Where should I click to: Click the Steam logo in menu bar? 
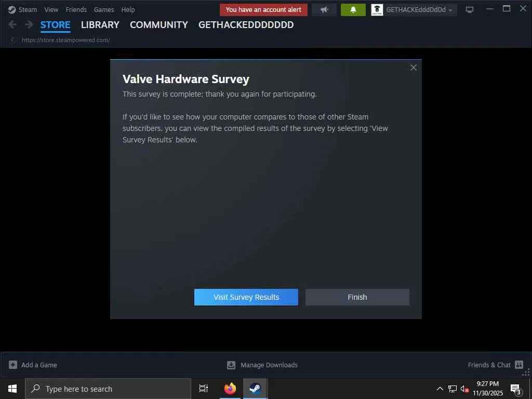coord(12,10)
